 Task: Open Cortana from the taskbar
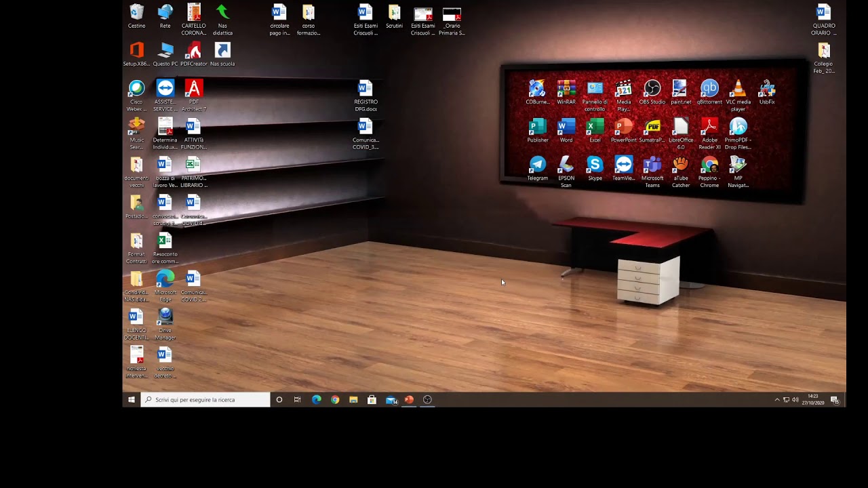point(279,400)
